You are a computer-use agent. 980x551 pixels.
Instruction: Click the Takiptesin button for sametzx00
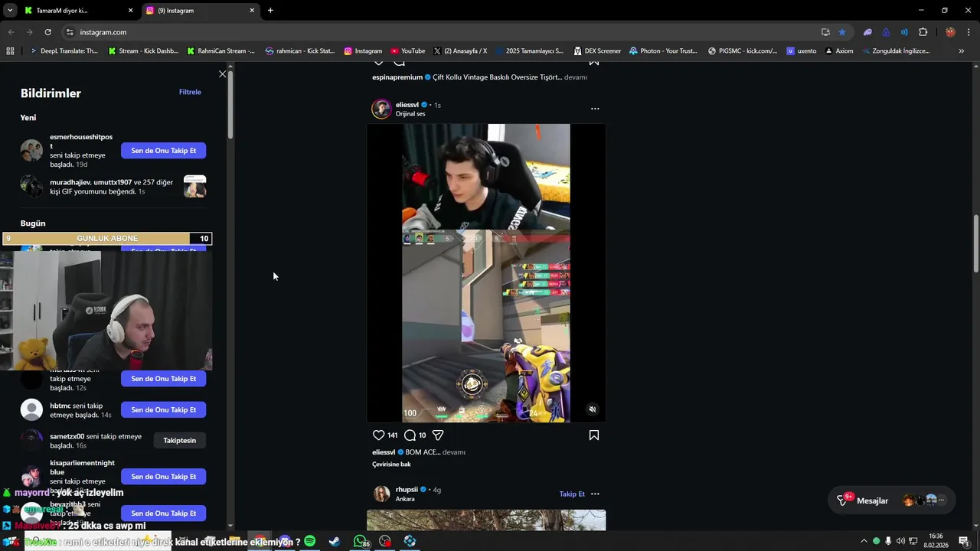(179, 440)
